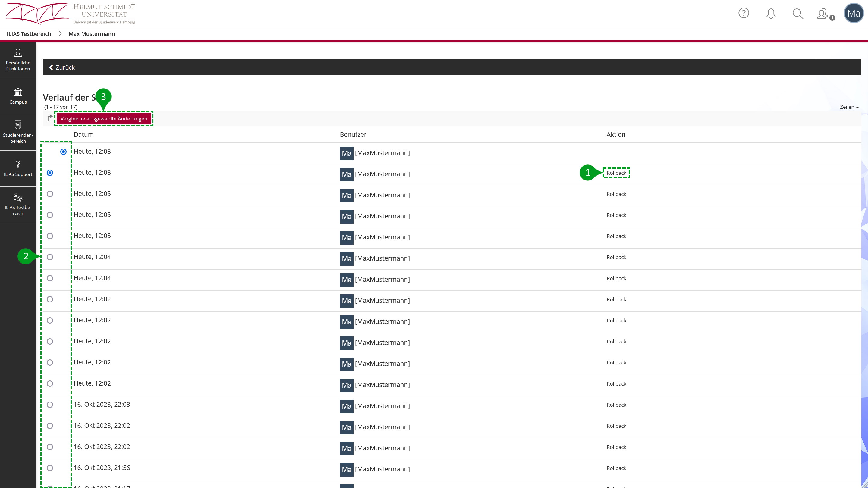Open Max Mustermann breadcrumb link
This screenshot has width=868, height=488.
tap(92, 34)
